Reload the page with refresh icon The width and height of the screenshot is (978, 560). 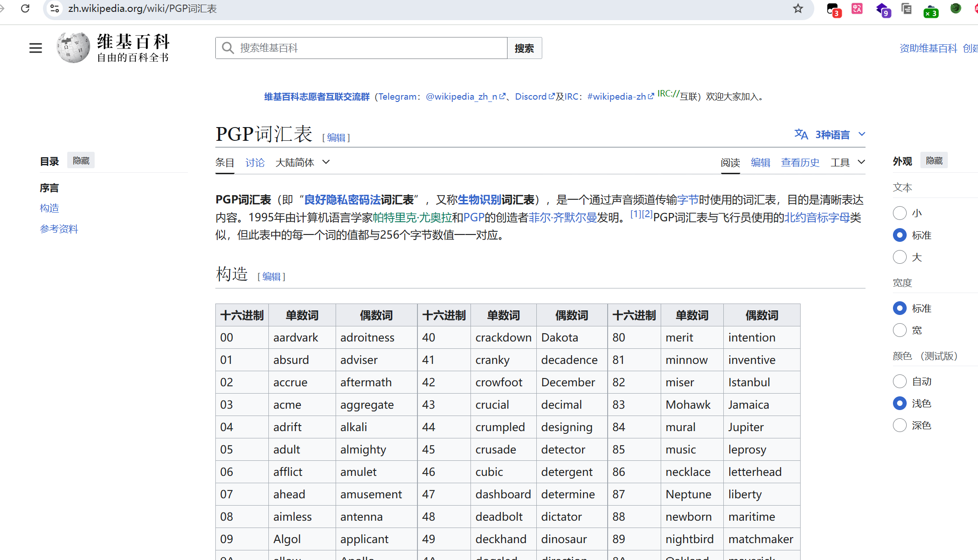pyautogui.click(x=26, y=8)
